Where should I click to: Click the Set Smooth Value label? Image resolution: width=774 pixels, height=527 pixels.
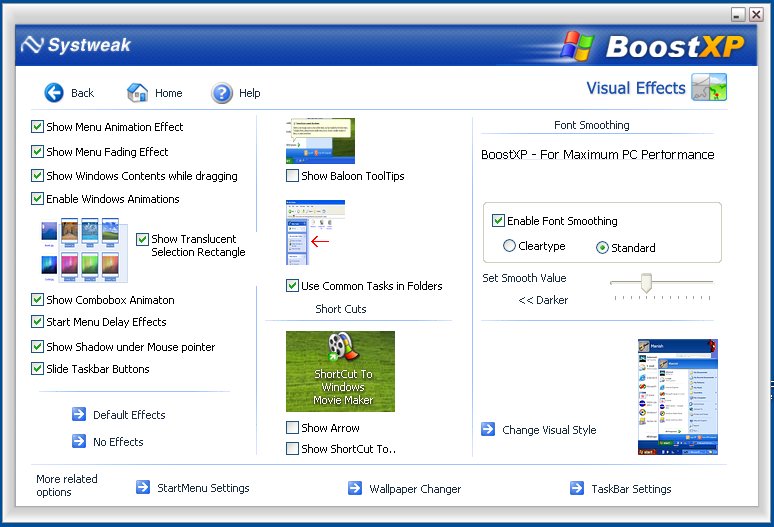(524, 278)
